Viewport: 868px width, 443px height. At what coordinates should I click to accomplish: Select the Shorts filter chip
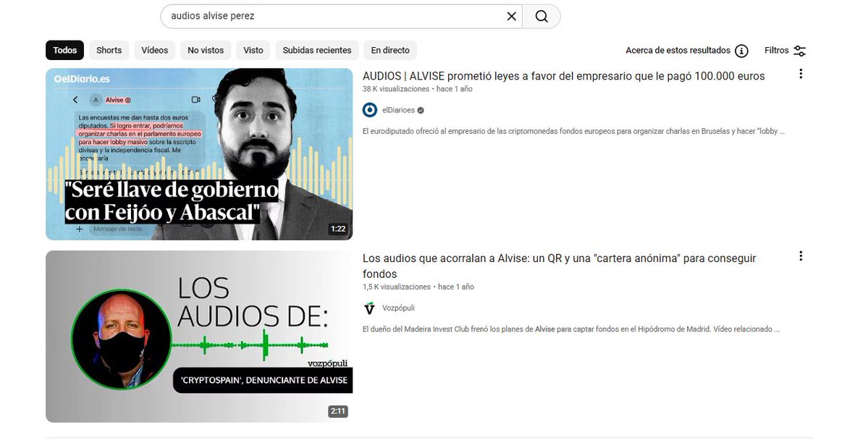pos(109,51)
